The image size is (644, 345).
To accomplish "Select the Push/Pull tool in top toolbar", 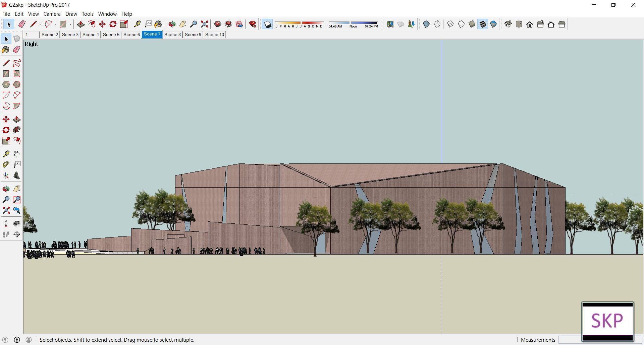I will pyautogui.click(x=80, y=24).
